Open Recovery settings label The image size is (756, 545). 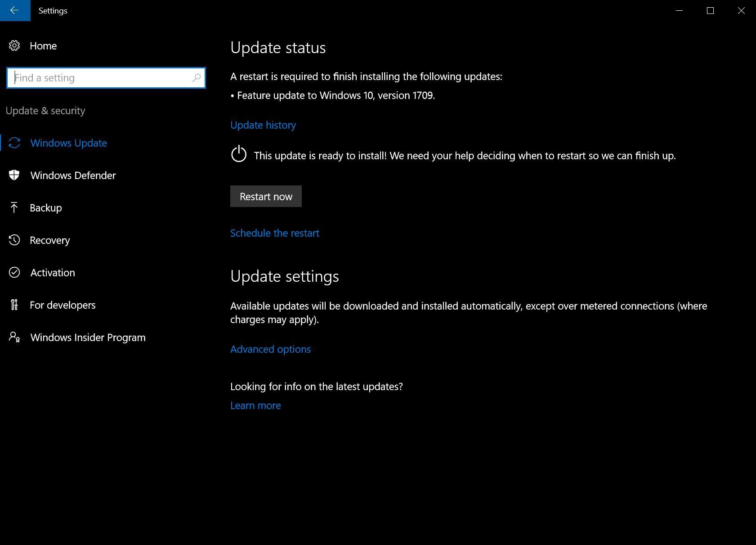pos(50,240)
